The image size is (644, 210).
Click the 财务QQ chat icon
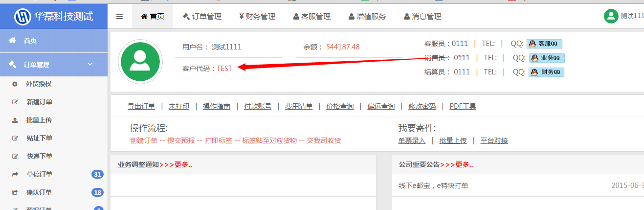point(547,72)
